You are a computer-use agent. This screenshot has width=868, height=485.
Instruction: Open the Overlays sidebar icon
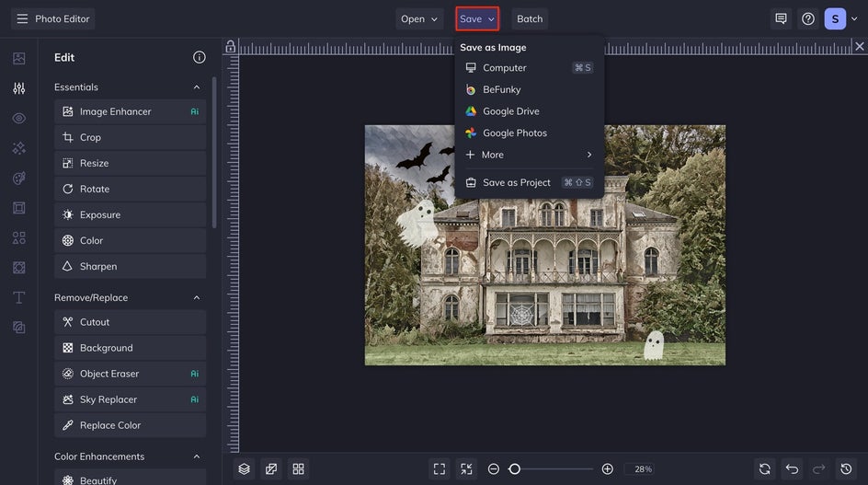(x=18, y=268)
